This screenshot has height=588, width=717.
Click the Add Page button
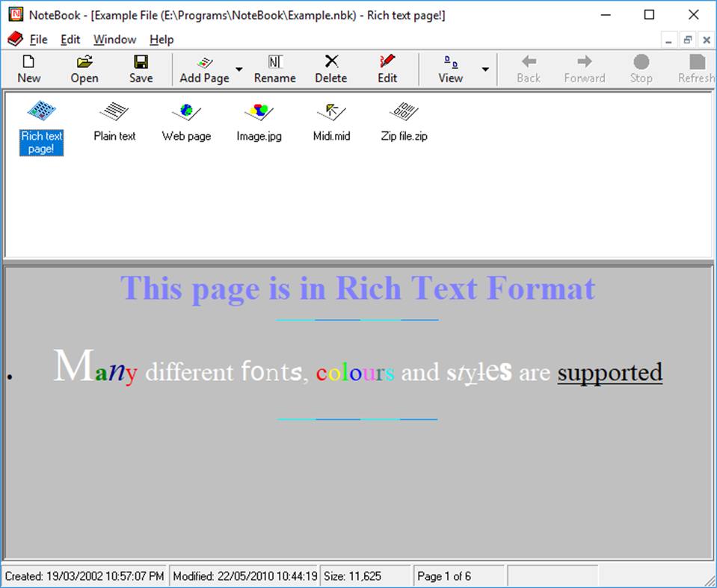[x=204, y=69]
